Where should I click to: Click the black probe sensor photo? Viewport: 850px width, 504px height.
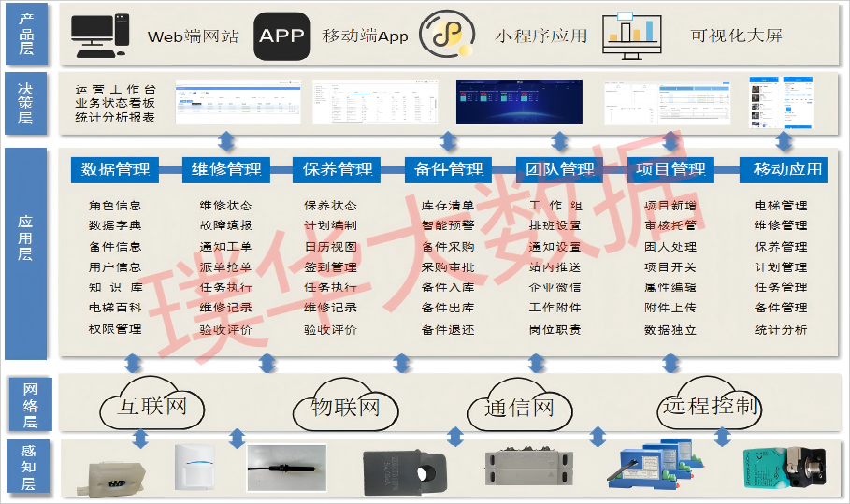[x=287, y=468]
